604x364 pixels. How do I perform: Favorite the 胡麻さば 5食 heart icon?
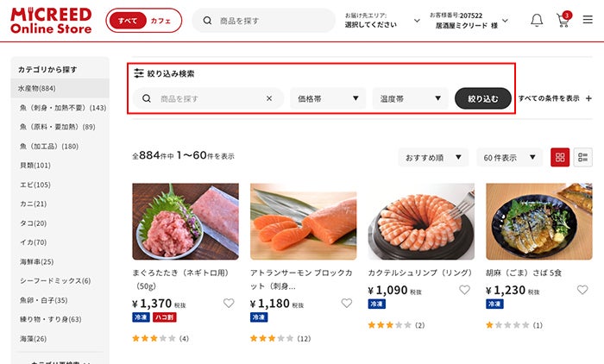point(582,290)
